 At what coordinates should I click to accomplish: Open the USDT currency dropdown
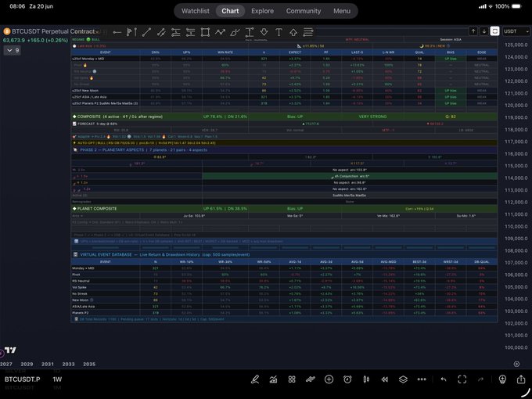point(516,31)
